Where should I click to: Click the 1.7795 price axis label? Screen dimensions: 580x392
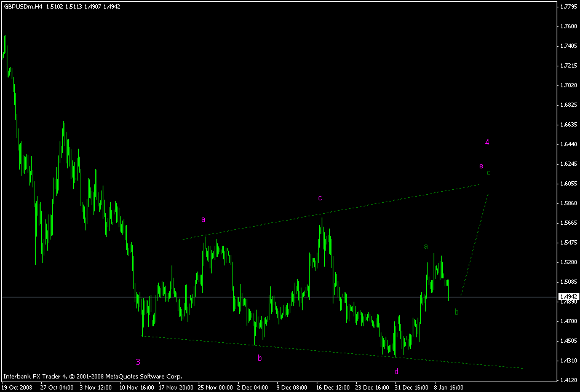(568, 6)
